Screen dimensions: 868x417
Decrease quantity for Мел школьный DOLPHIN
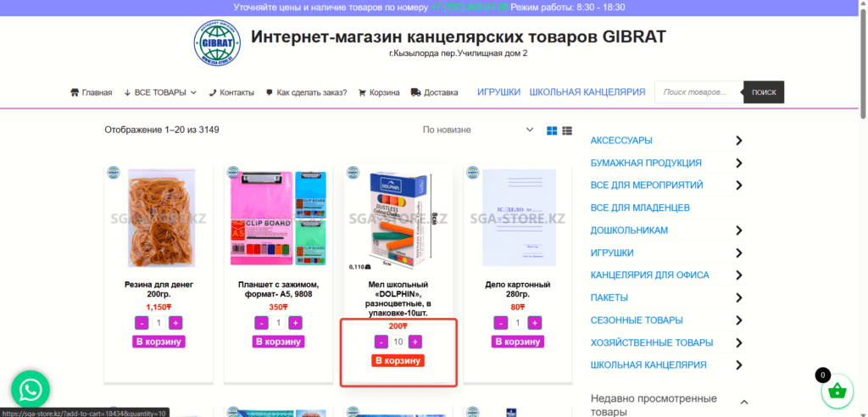tap(381, 342)
